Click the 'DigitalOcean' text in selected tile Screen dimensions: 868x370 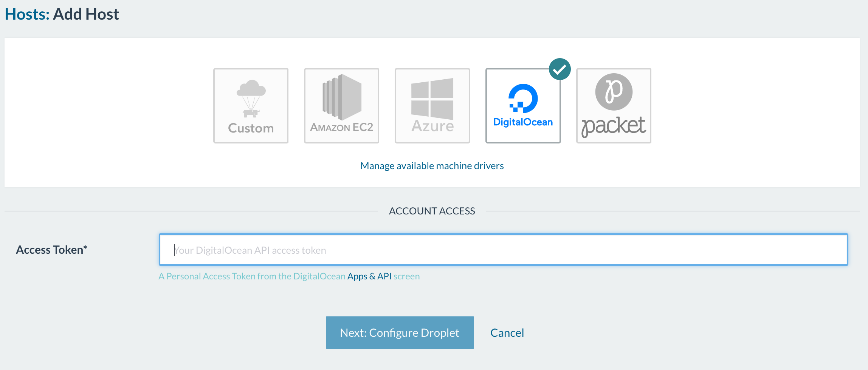523,122
